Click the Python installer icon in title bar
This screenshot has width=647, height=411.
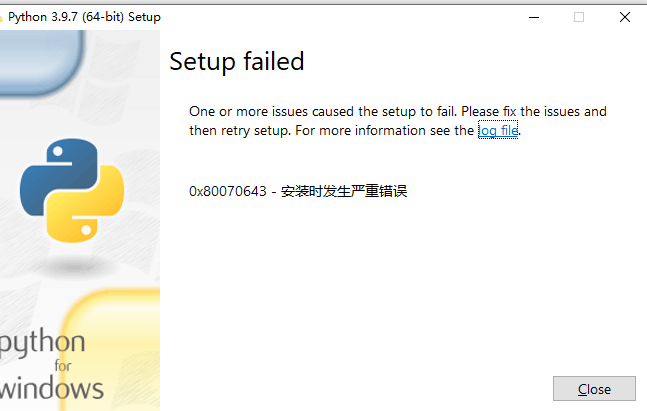click(1, 18)
